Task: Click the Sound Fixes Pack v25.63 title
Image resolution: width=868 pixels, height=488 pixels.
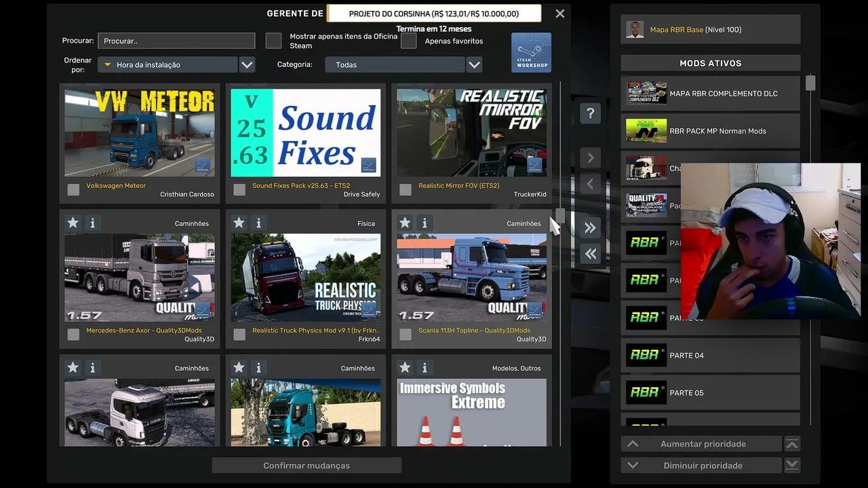Action: (x=301, y=186)
